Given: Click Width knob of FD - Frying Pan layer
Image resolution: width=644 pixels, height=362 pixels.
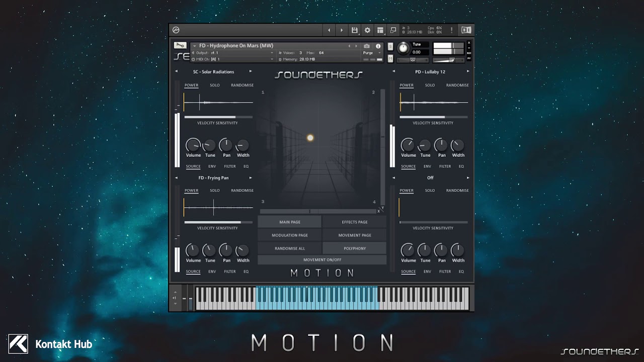Looking at the screenshot, I should [x=243, y=250].
